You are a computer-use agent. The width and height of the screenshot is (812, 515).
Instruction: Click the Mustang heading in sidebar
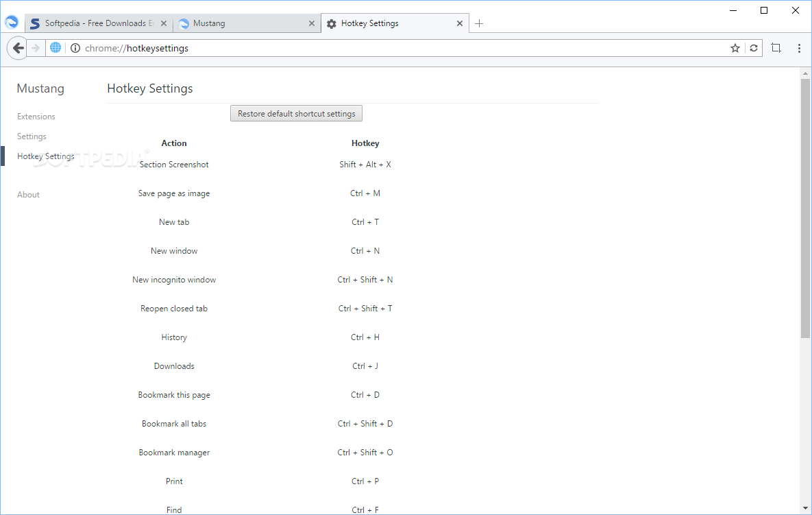point(40,88)
